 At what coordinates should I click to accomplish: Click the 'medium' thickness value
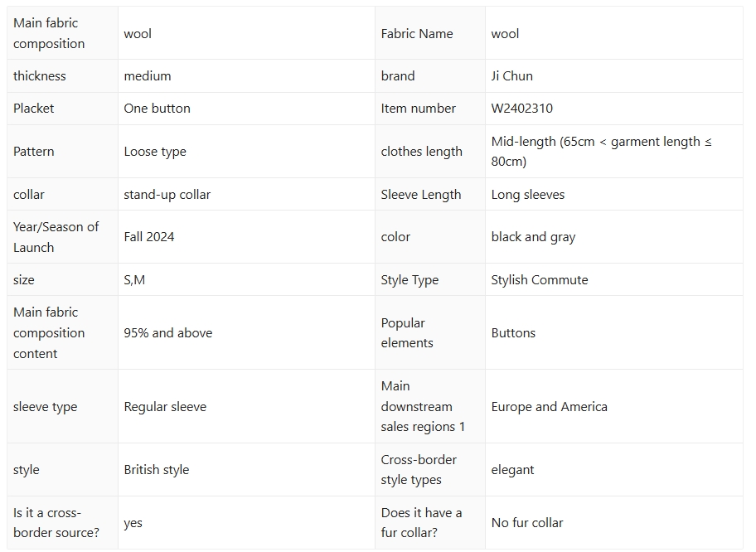coord(148,75)
